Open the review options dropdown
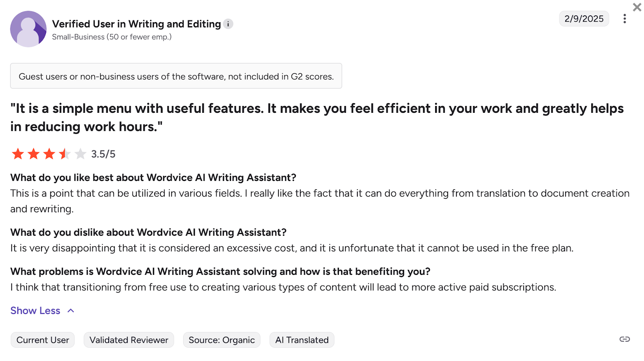 pyautogui.click(x=624, y=19)
